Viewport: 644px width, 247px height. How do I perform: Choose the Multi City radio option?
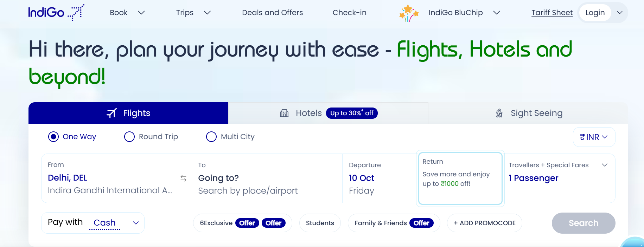point(211,137)
